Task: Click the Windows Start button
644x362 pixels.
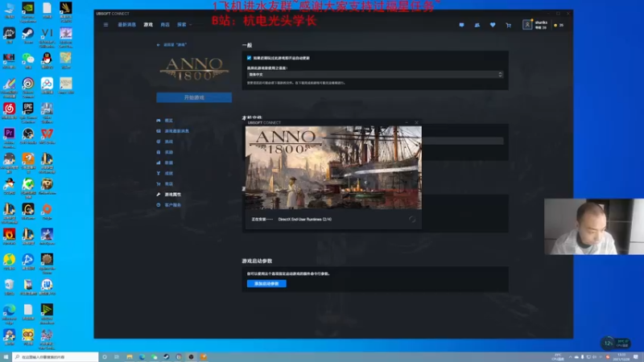Action: click(x=6, y=357)
